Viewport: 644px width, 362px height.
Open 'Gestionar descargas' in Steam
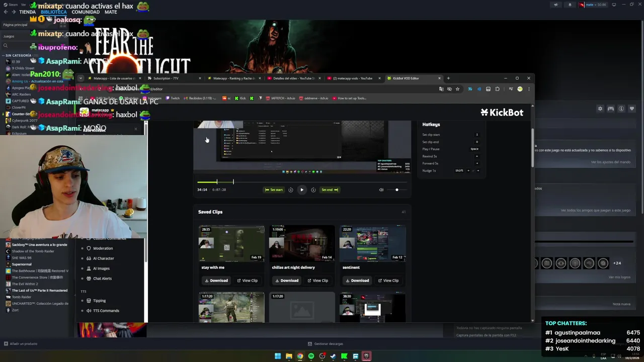pyautogui.click(x=326, y=344)
